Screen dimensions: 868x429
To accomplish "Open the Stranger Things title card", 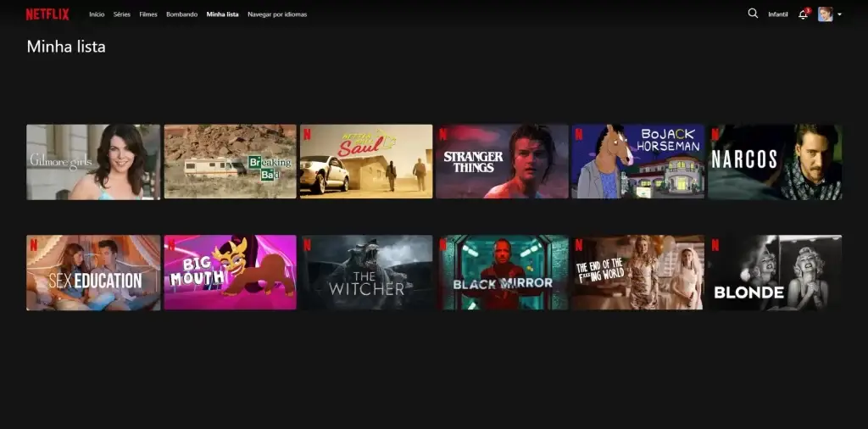I will [502, 161].
